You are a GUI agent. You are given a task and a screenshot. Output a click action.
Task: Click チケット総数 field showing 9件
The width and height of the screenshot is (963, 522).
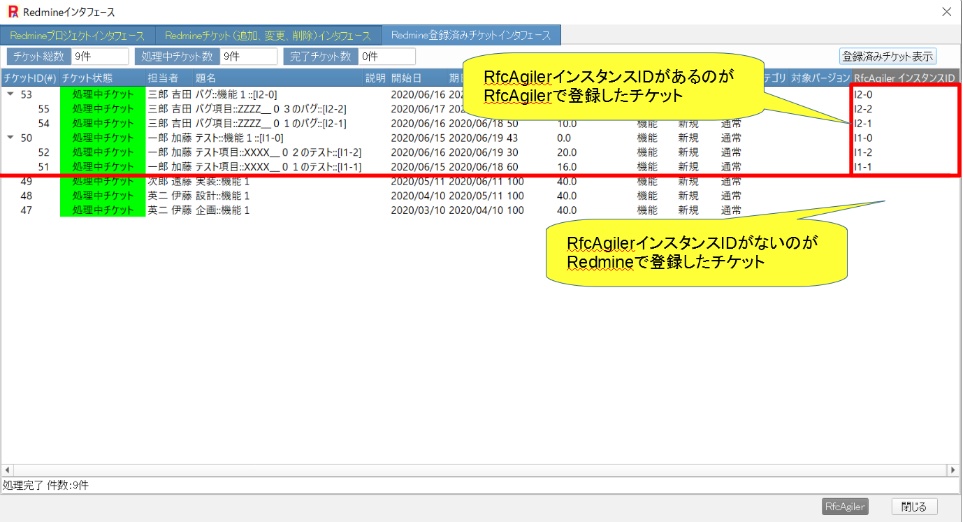[x=99, y=56]
